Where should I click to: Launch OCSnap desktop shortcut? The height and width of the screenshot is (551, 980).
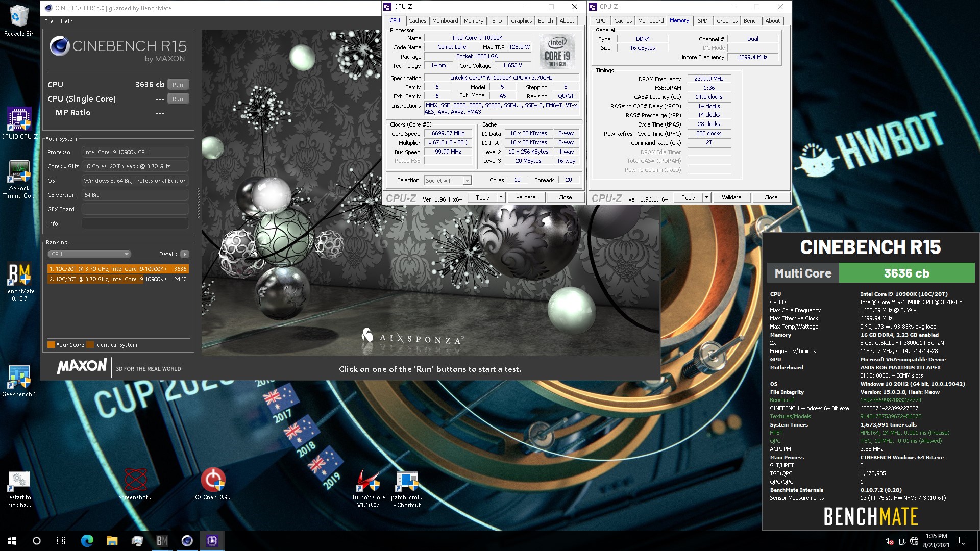point(213,484)
